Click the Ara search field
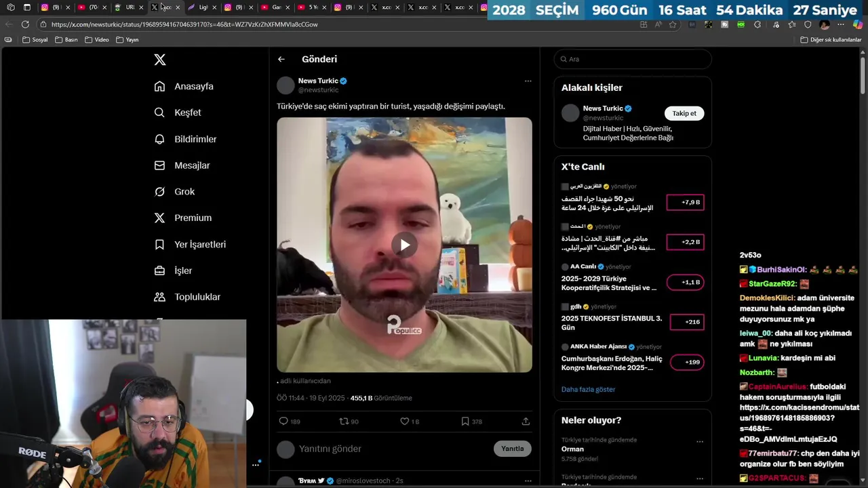This screenshot has height=488, width=868. pyautogui.click(x=633, y=59)
